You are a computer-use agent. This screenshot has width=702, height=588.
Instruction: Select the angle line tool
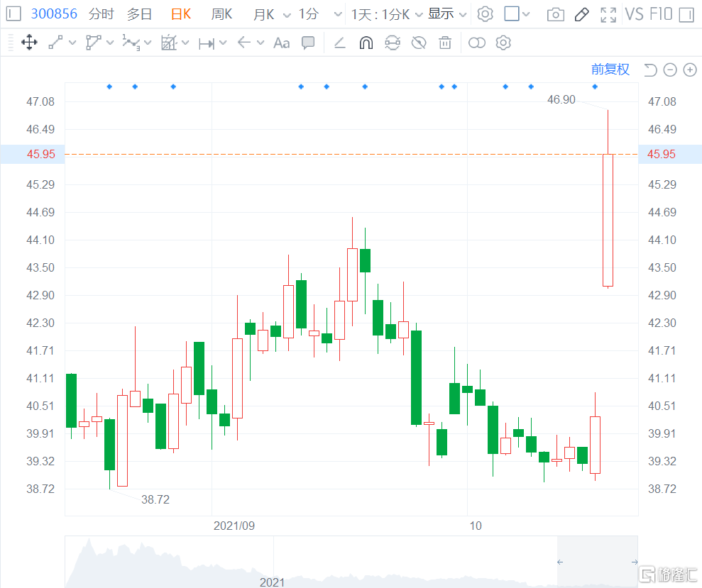tap(340, 43)
